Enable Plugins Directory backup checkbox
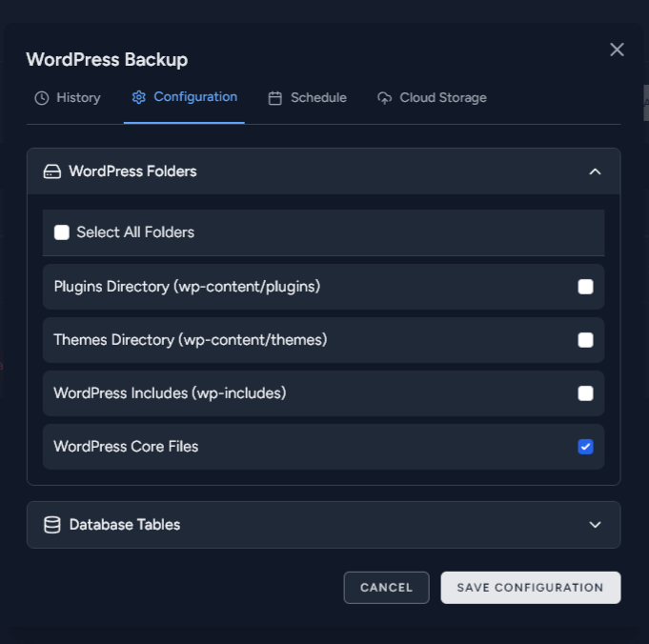The width and height of the screenshot is (649, 644). [585, 287]
